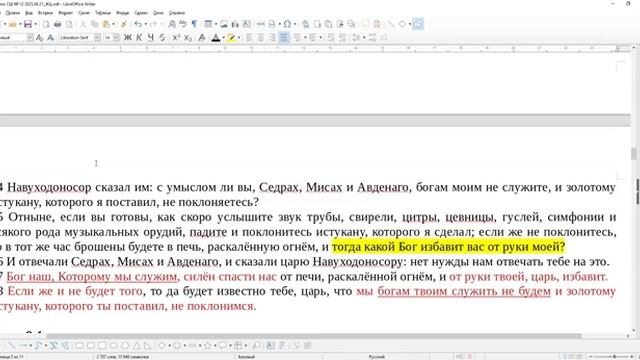Click the Omega special character icon
640x360 pixels.
287,24
